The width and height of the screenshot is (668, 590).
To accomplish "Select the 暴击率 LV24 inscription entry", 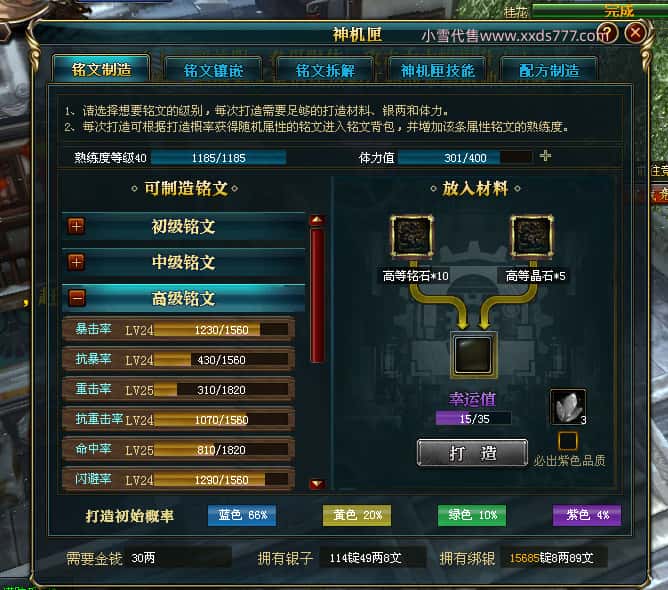I will coord(179,330).
